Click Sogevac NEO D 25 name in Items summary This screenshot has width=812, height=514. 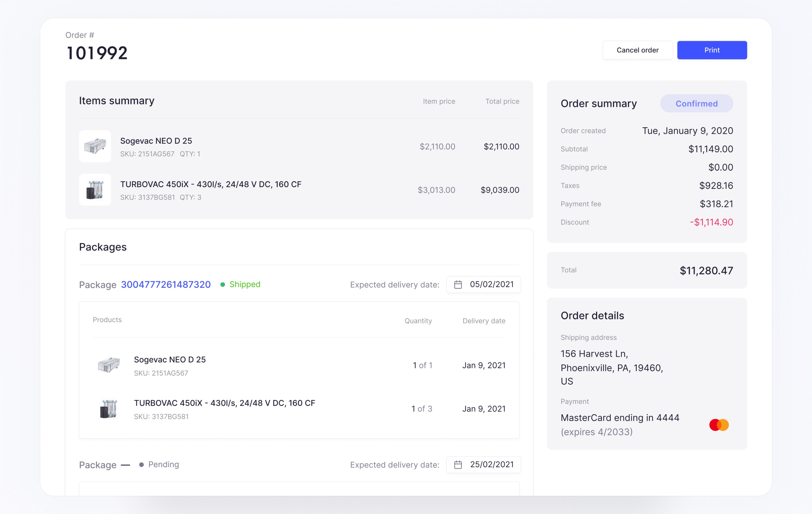tap(156, 141)
